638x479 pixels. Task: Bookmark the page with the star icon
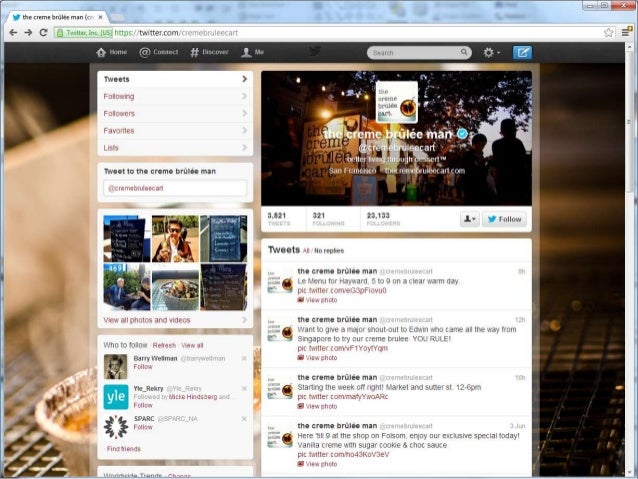[608, 33]
